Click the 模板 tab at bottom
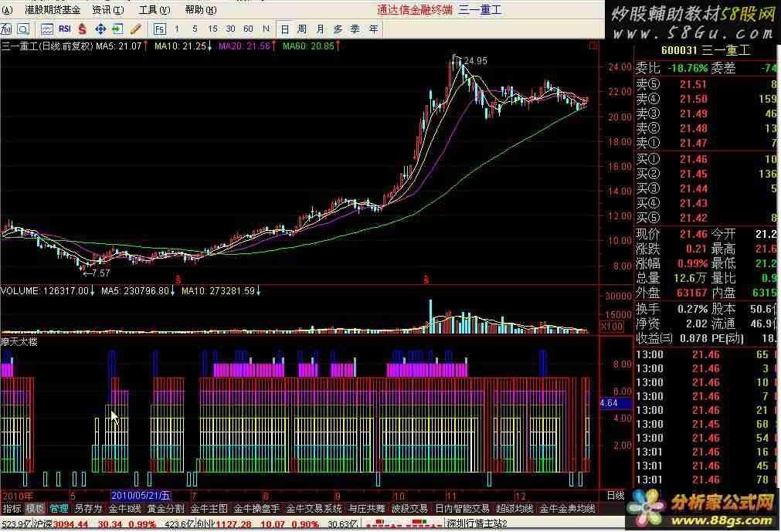This screenshot has width=781, height=532. click(35, 509)
